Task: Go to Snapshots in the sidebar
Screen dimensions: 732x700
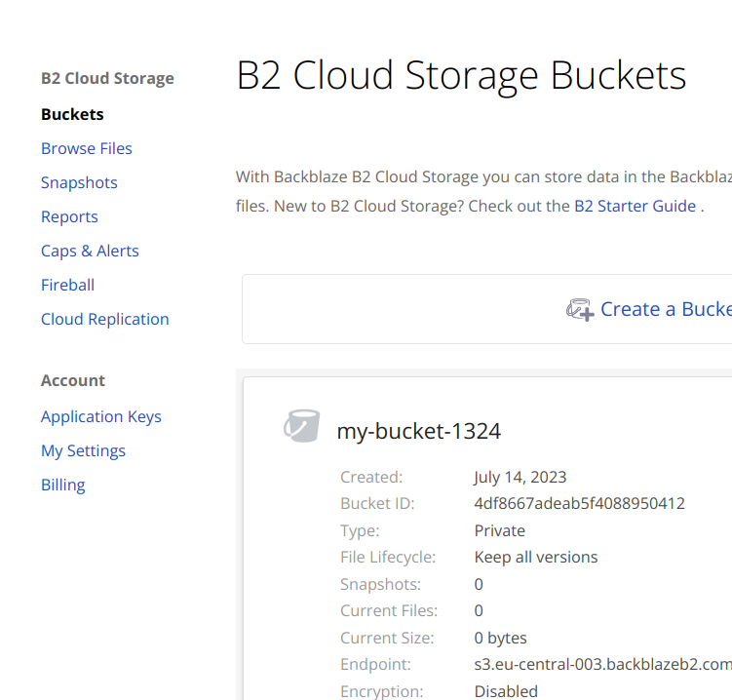Action: [x=79, y=182]
